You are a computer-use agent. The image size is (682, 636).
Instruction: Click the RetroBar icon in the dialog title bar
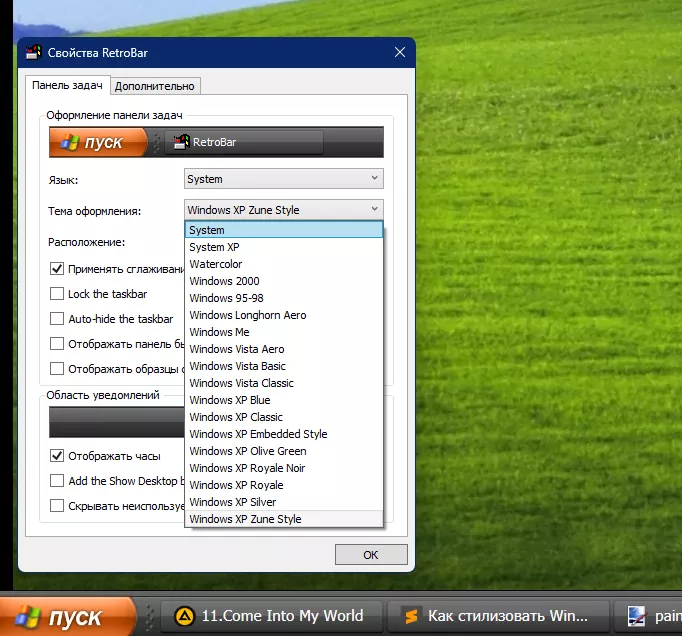[x=34, y=53]
